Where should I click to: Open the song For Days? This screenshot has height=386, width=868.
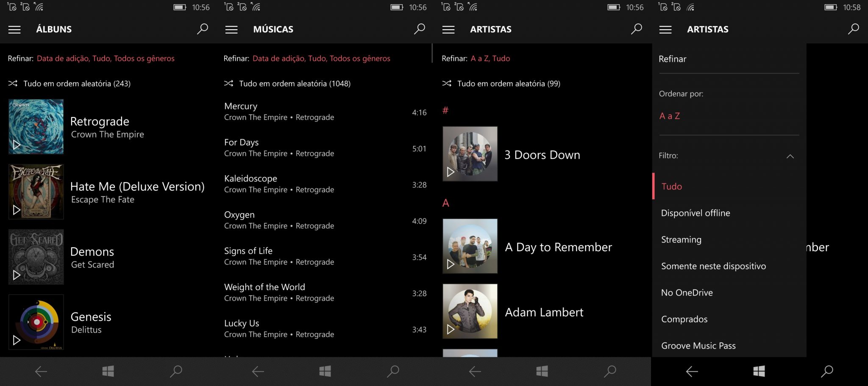point(241,142)
